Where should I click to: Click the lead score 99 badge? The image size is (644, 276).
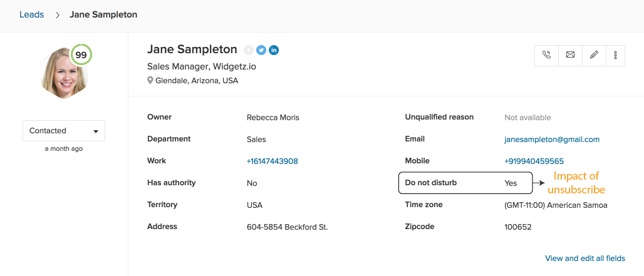tap(81, 55)
